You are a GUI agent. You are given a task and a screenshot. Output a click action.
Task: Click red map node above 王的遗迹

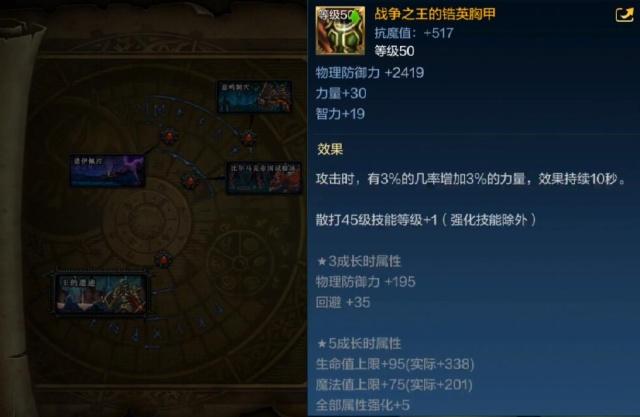coord(164,259)
